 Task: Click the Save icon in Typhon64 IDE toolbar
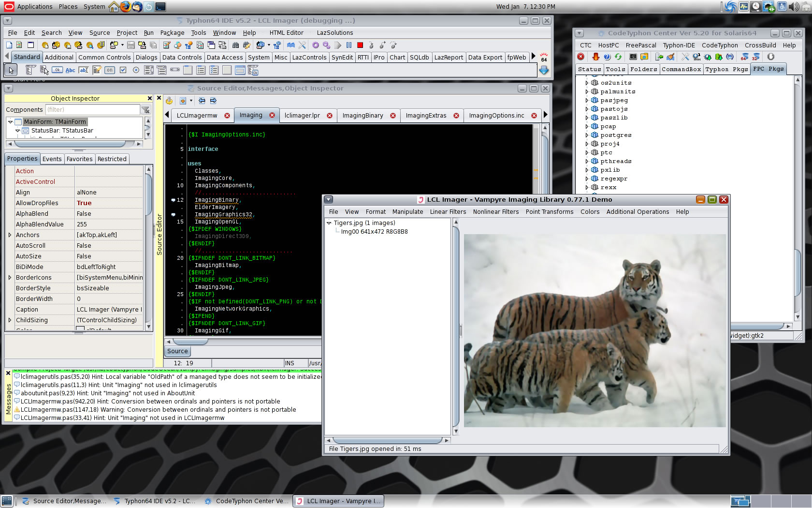pyautogui.click(x=131, y=45)
